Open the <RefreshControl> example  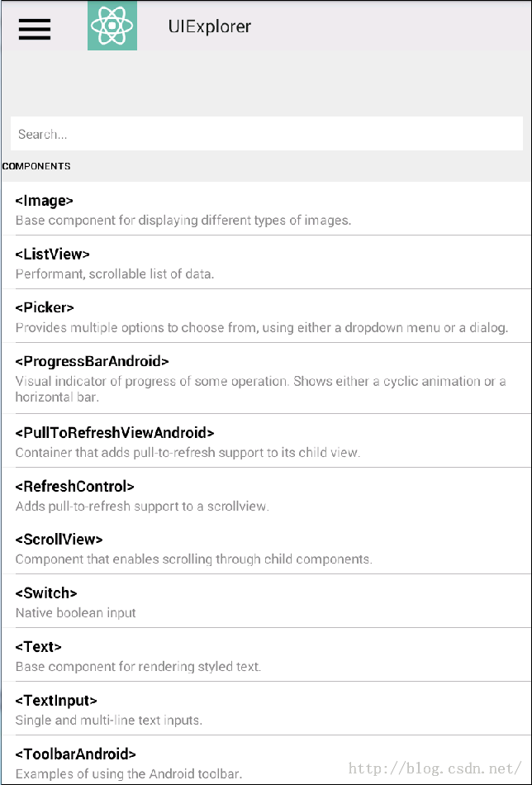point(266,495)
